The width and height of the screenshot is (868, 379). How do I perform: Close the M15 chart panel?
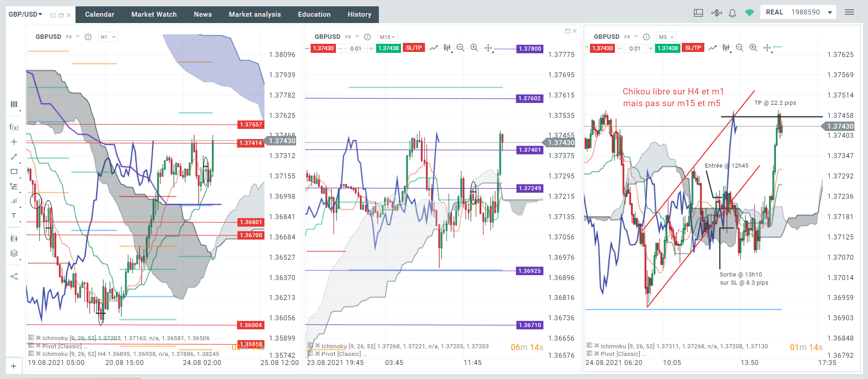tap(575, 31)
